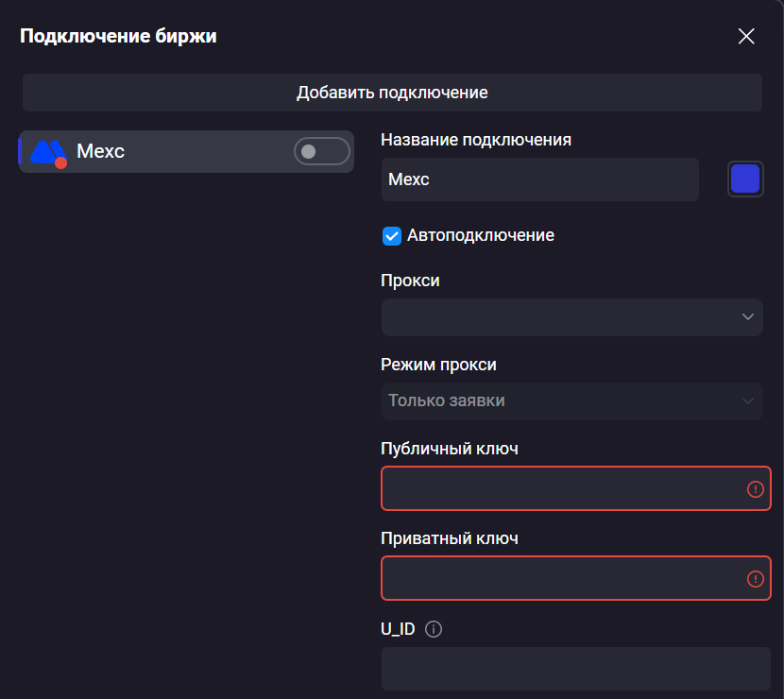The height and width of the screenshot is (699, 784).
Task: Click the Название подключения text field
Action: click(539, 179)
